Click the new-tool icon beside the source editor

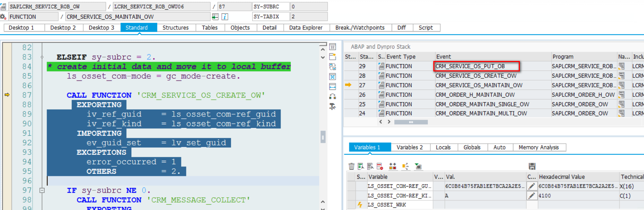(333, 57)
